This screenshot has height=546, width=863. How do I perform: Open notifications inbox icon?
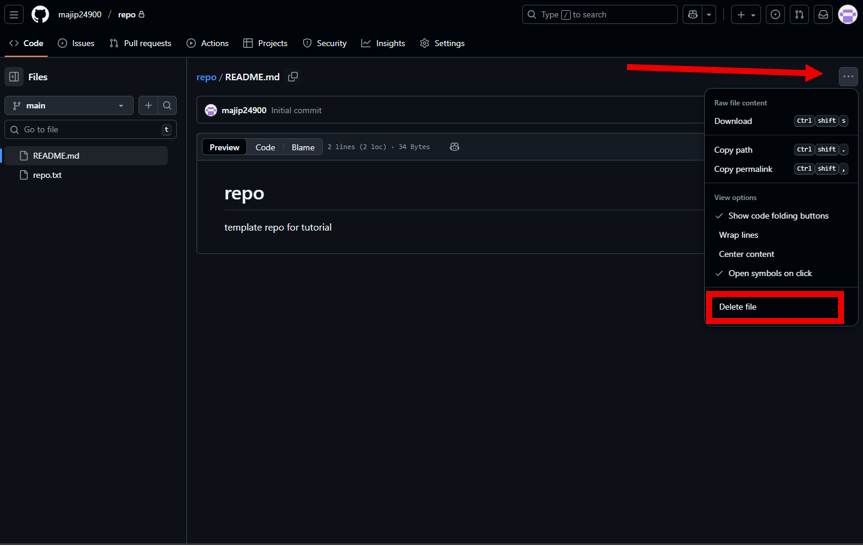823,15
